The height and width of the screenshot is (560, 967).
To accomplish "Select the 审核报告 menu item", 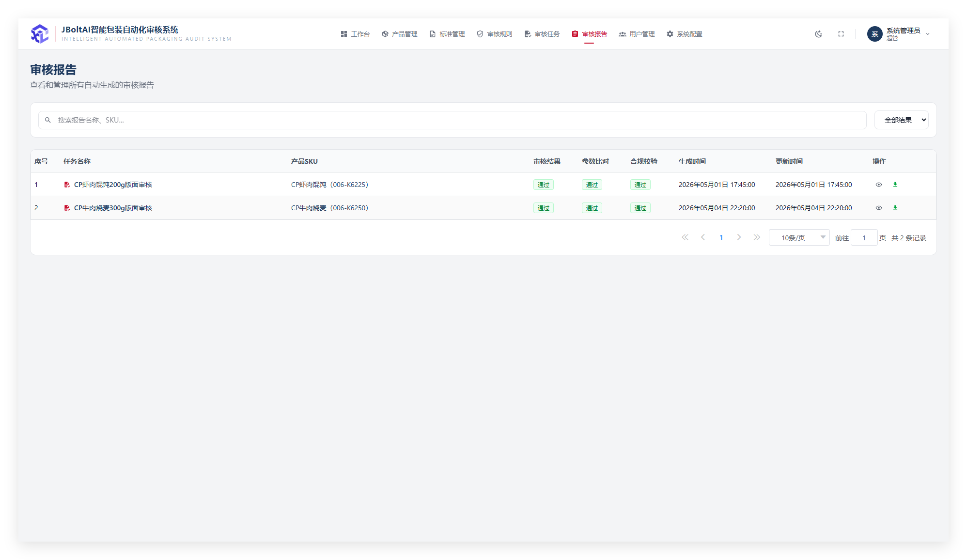I will [589, 34].
